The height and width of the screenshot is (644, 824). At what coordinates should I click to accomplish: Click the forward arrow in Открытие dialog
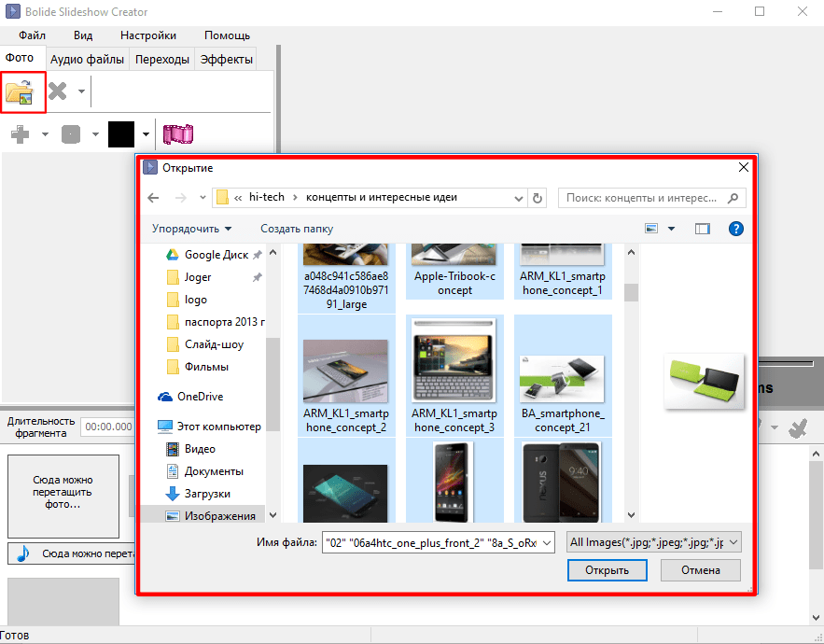[181, 198]
